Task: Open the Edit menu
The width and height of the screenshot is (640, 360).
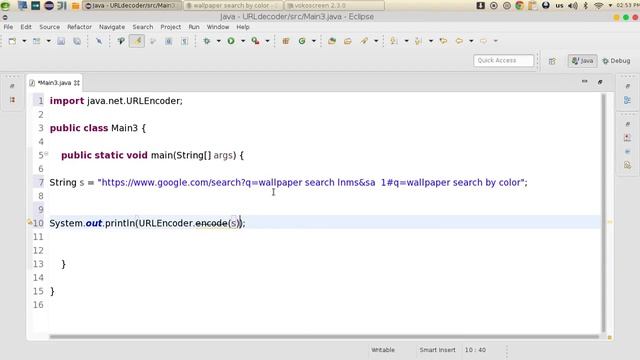Action: coord(26,27)
